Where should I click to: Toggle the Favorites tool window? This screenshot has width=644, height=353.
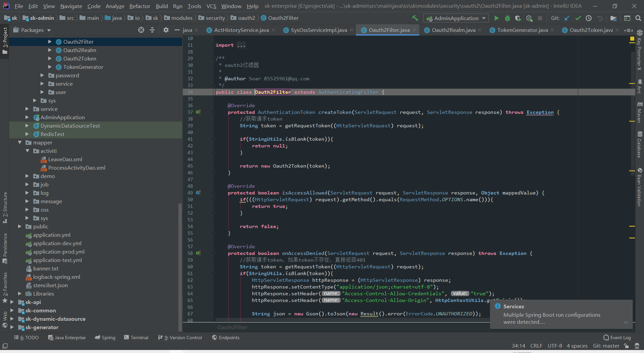(x=5, y=287)
